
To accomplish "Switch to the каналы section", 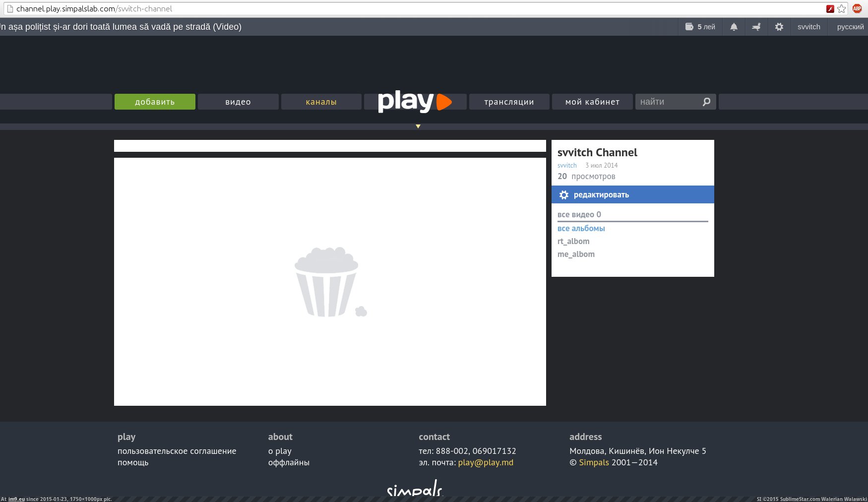I will point(321,102).
